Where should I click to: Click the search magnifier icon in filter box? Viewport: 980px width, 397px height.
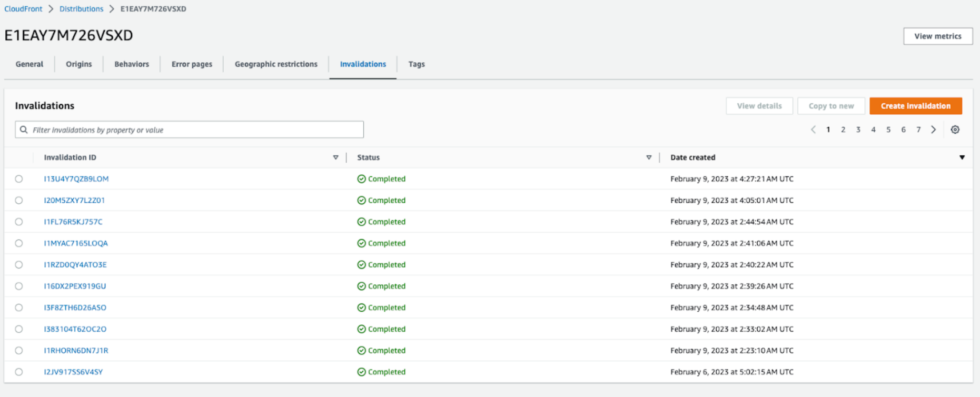click(24, 130)
